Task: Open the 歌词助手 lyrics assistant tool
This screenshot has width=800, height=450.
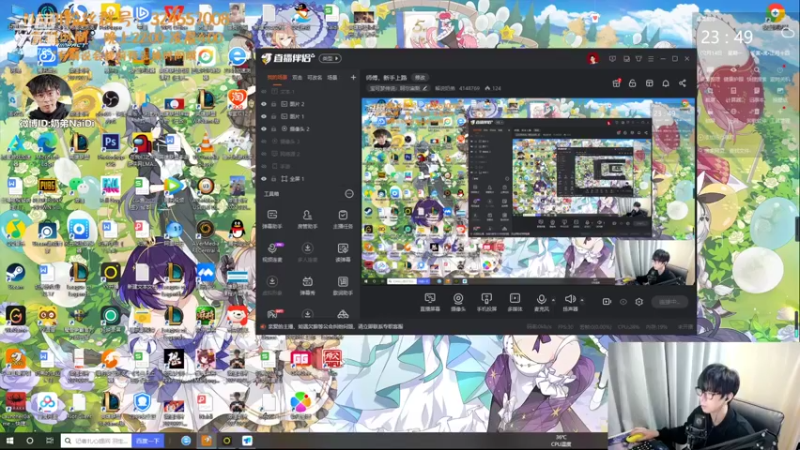Action: [x=343, y=286]
